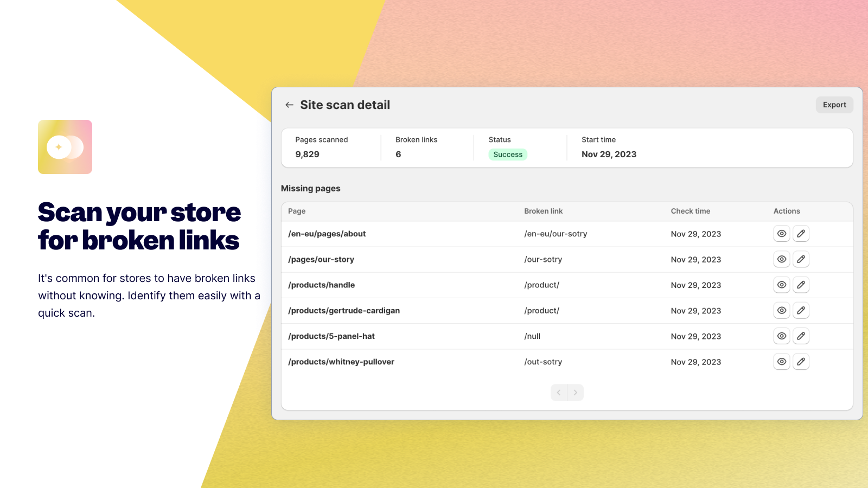The image size is (868, 488).
Task: Export the site scan results
Action: click(834, 105)
